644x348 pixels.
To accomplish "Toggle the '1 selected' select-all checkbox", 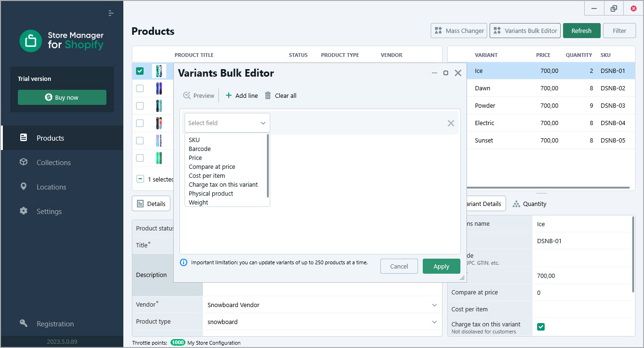I will 140,179.
